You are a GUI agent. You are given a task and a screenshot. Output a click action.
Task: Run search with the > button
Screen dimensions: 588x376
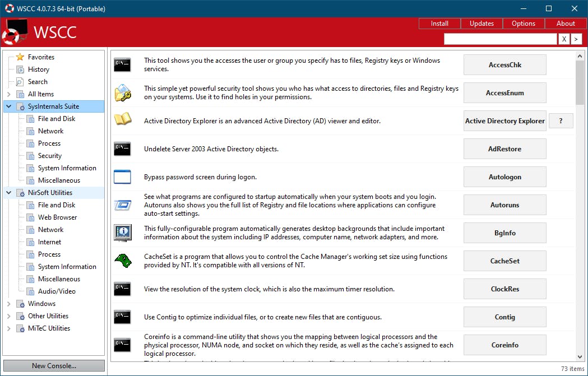(576, 39)
